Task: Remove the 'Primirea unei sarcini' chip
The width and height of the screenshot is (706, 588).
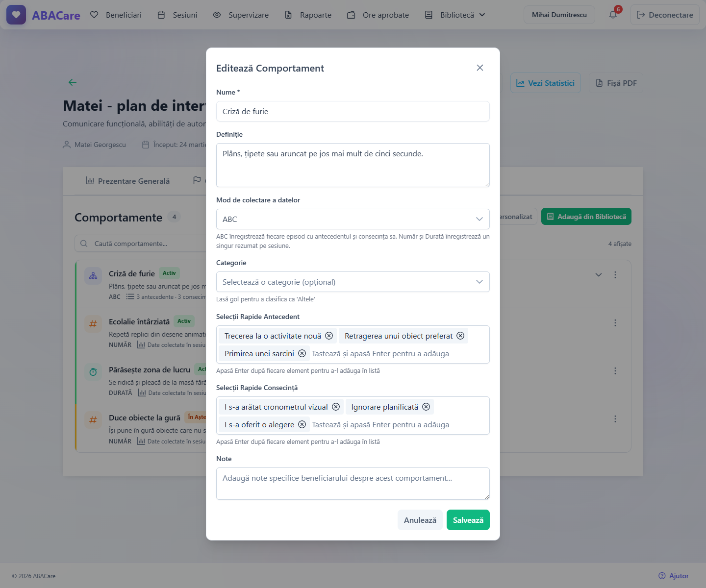Action: [302, 353]
